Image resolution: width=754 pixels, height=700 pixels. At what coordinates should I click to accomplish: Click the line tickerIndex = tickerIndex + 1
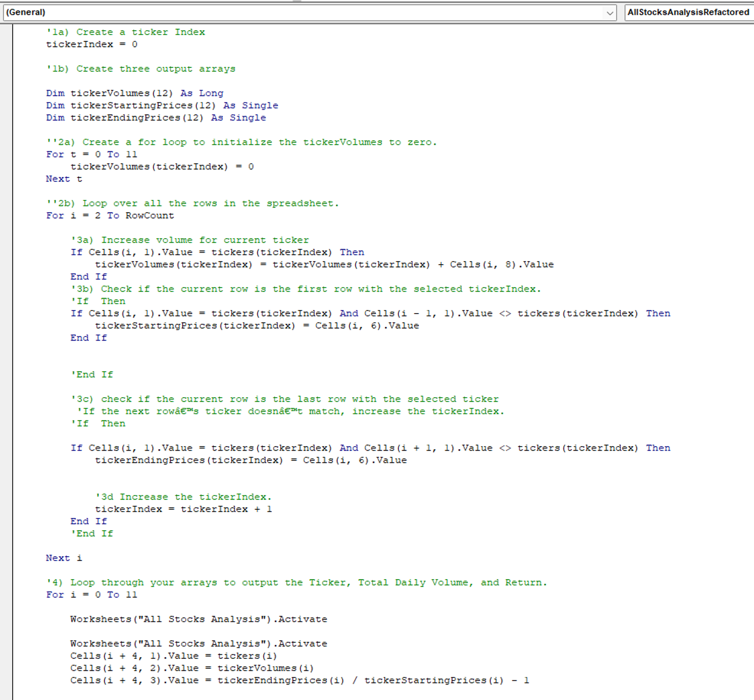(x=184, y=509)
